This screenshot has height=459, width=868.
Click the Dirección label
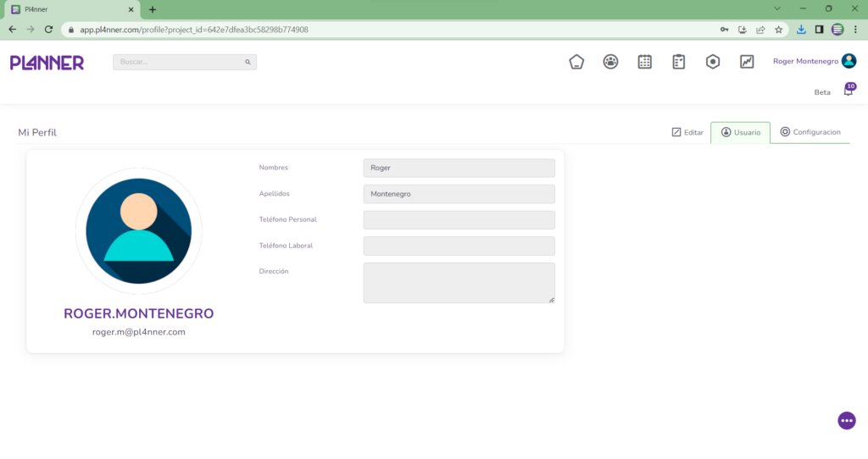pos(274,272)
